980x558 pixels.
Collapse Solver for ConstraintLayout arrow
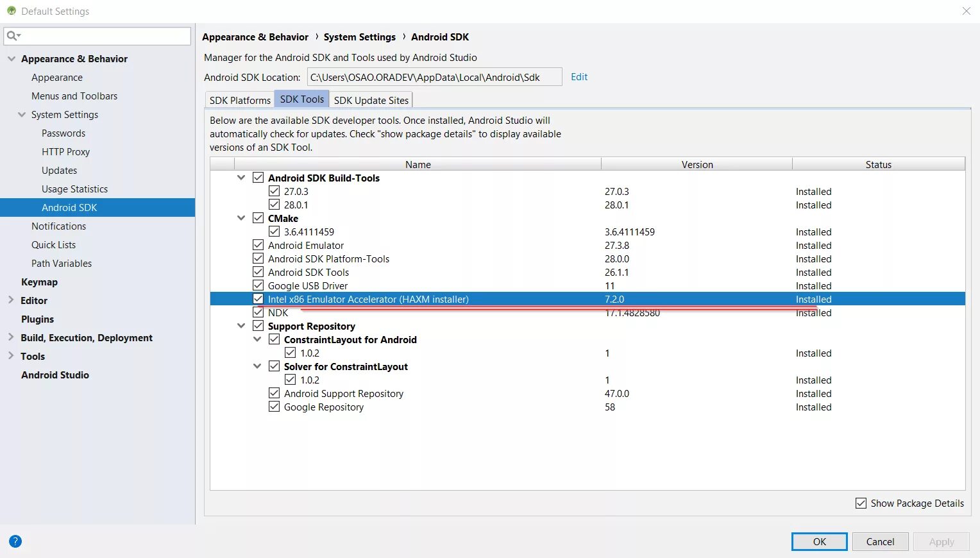coord(257,366)
